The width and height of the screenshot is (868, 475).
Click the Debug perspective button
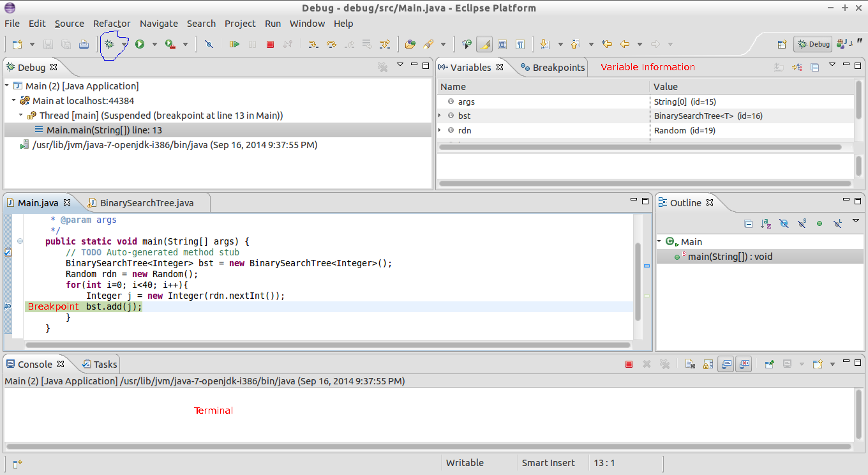pyautogui.click(x=812, y=43)
